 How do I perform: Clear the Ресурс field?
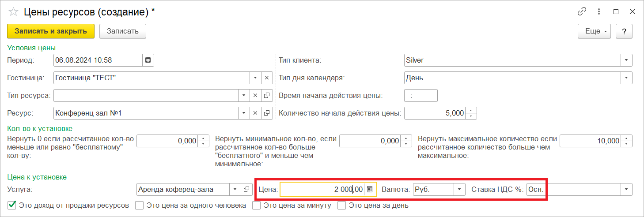[x=255, y=113]
